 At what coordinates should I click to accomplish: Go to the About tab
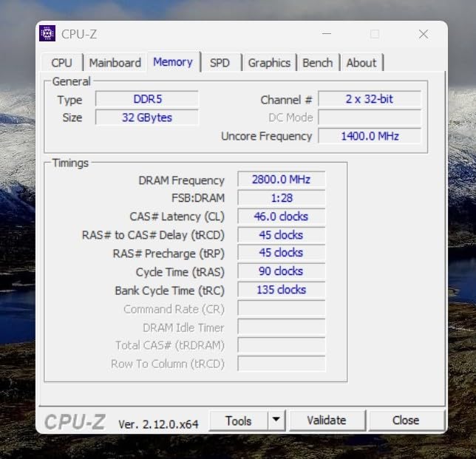pyautogui.click(x=361, y=63)
